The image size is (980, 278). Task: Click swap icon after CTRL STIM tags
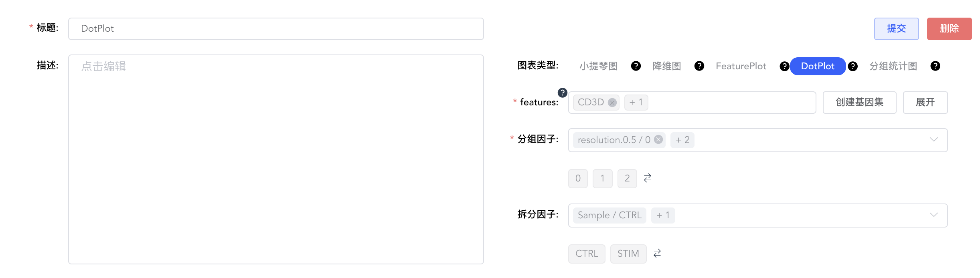pos(657,253)
